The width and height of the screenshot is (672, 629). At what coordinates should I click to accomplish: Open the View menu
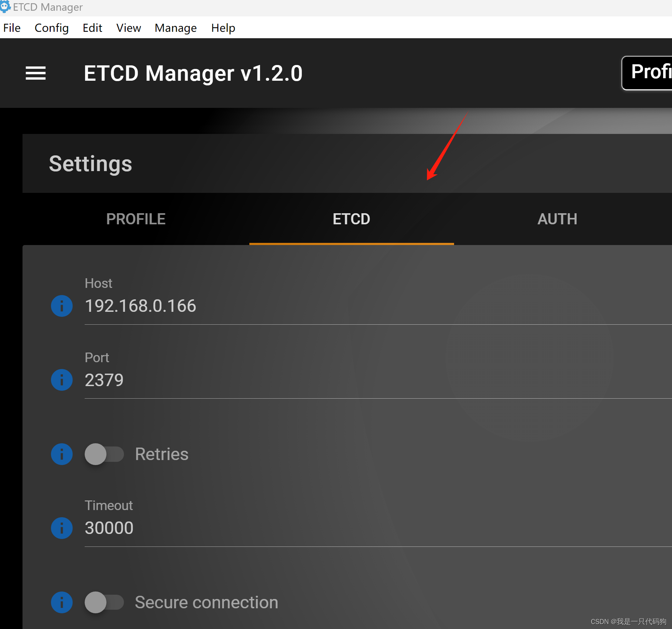click(x=128, y=28)
